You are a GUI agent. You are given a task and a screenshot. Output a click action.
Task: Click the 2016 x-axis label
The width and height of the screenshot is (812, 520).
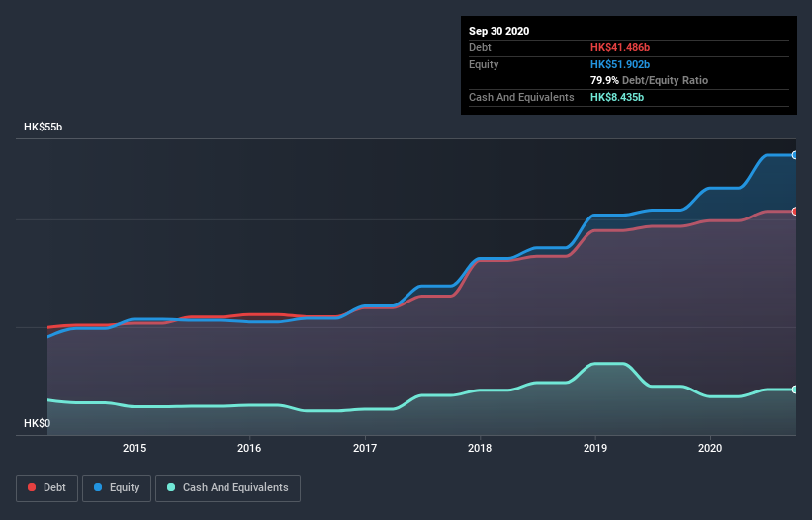(249, 448)
